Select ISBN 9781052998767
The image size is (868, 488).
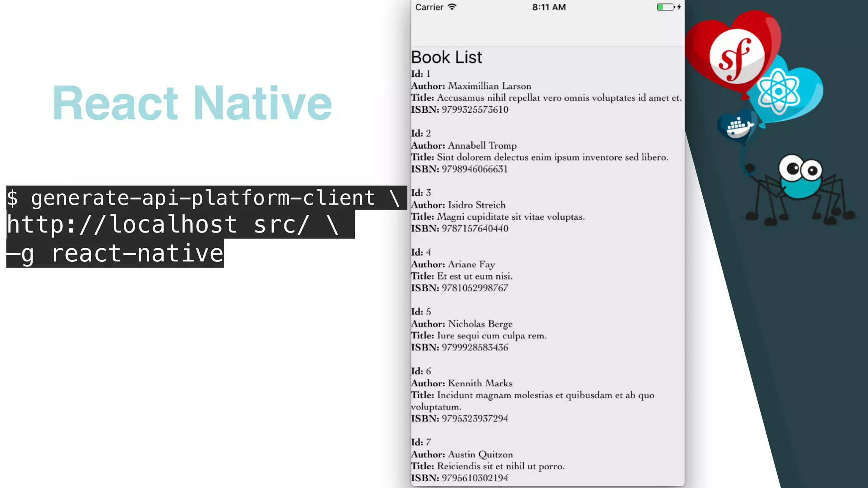(459, 288)
